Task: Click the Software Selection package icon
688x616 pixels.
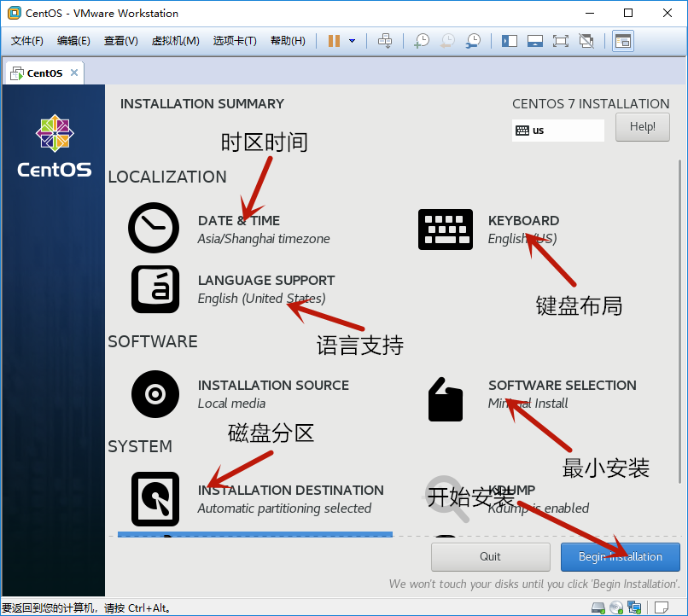Action: coord(446,399)
